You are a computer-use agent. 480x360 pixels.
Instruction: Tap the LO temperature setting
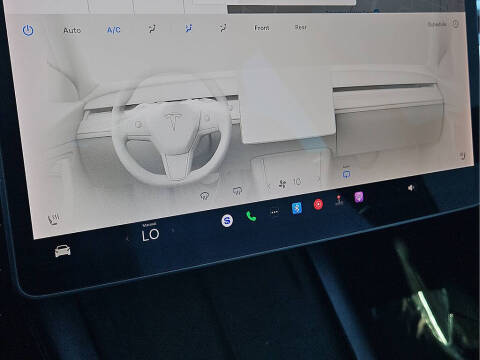click(x=150, y=235)
